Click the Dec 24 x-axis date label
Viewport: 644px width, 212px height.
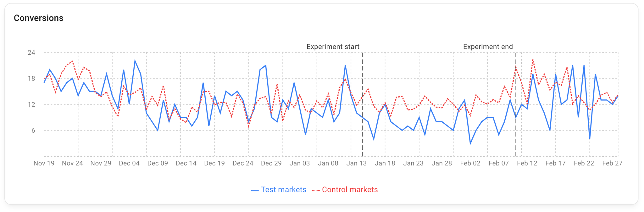tap(243, 163)
